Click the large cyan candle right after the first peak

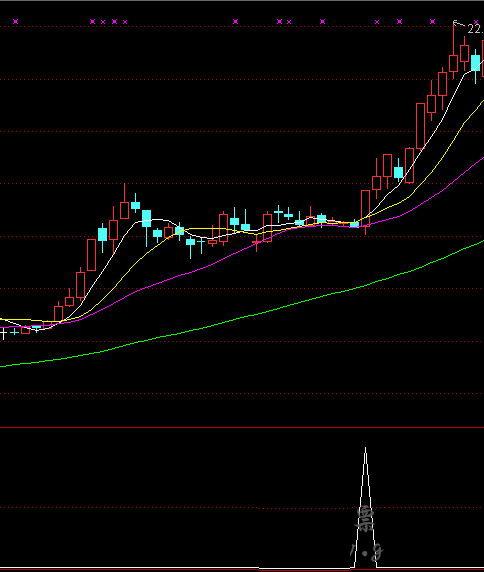click(146, 218)
